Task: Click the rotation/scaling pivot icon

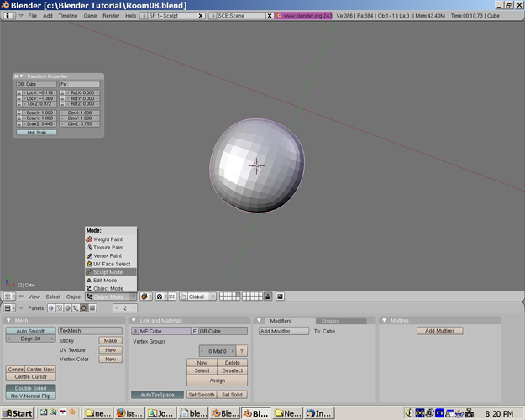Action: point(160,297)
